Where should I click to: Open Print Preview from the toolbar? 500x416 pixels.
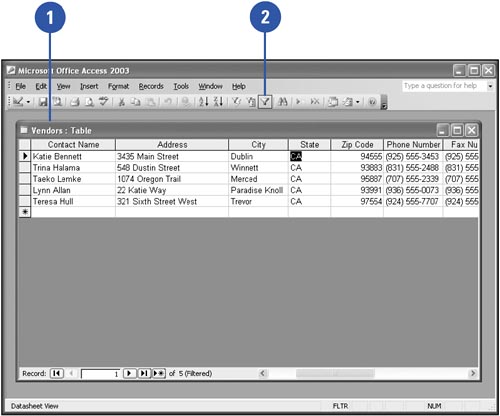(89, 102)
